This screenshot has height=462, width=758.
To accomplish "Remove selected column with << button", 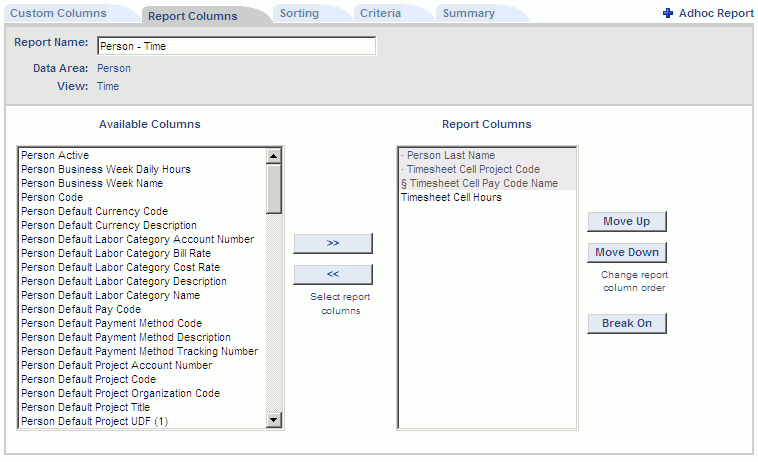I will point(333,274).
